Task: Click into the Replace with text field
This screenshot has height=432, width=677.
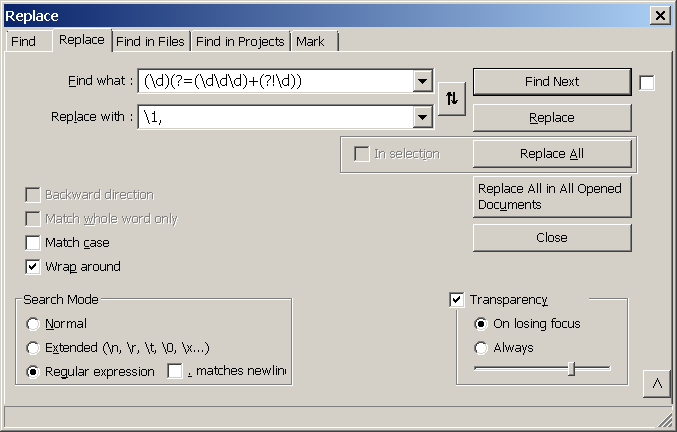Action: [276, 117]
